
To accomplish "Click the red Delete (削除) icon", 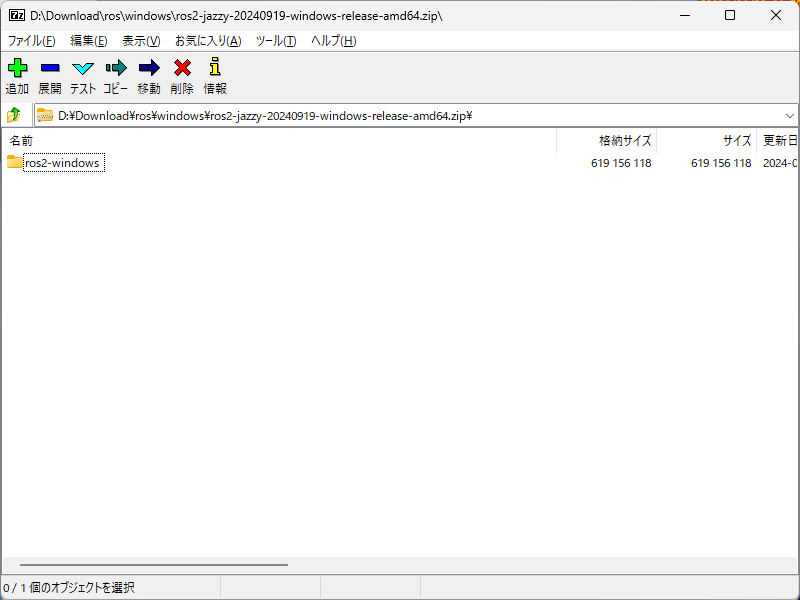I will coord(182,68).
